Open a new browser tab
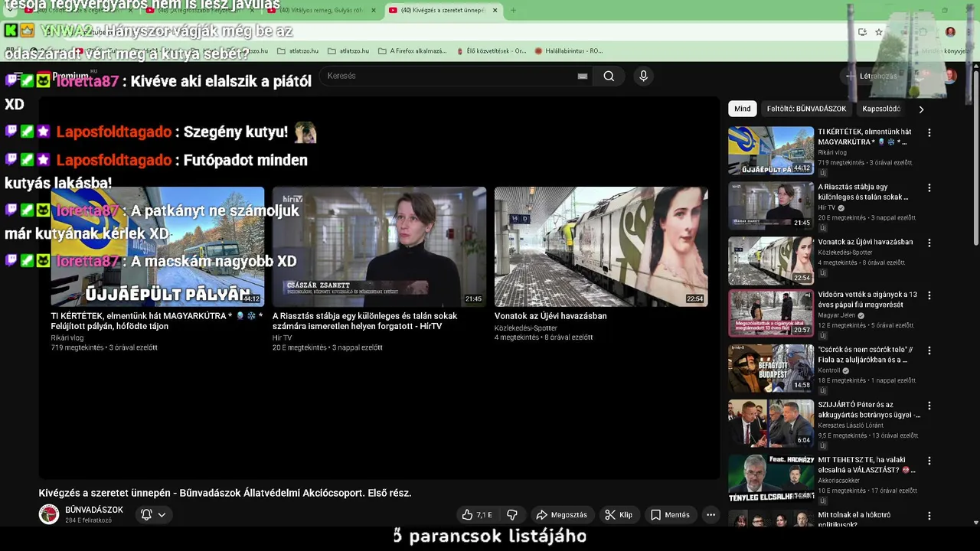Viewport: 980px width, 551px height. pos(513,10)
